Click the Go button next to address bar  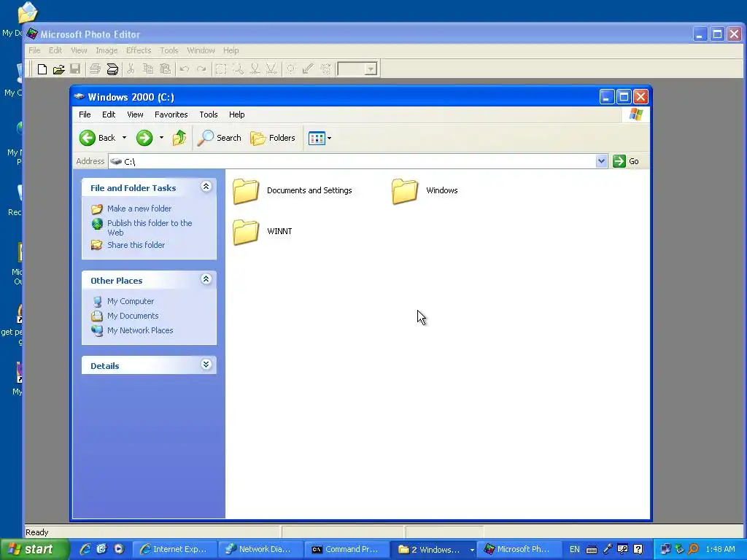click(626, 161)
